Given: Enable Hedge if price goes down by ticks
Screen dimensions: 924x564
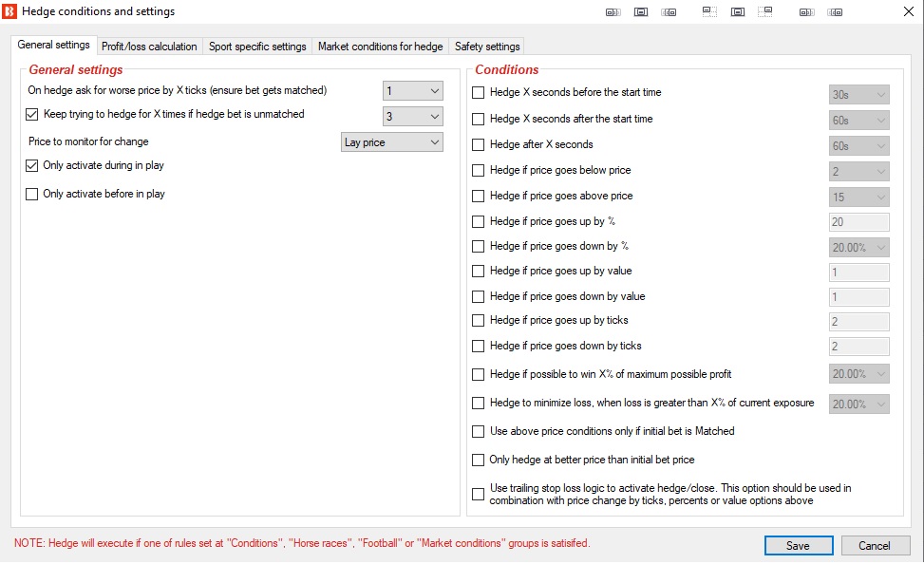Looking at the screenshot, I should point(479,346).
